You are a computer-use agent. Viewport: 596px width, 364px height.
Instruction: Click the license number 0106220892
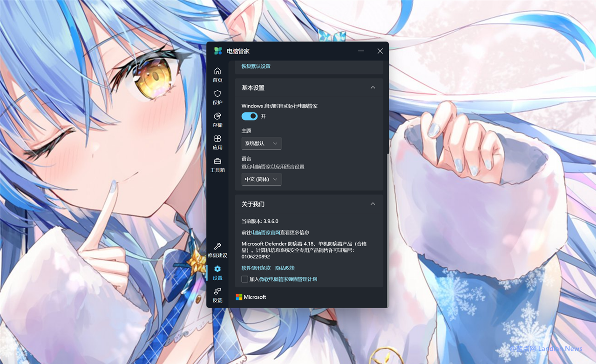pos(256,256)
